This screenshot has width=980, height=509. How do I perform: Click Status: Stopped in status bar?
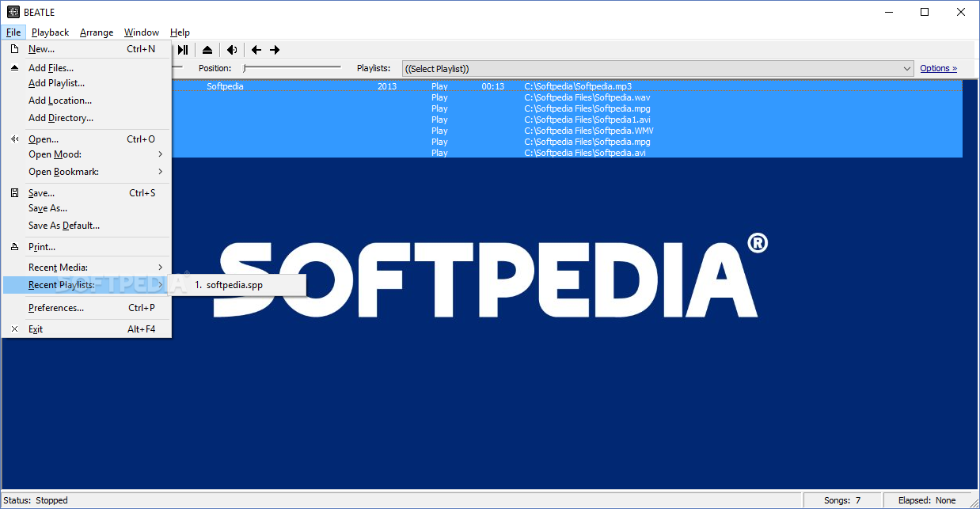(36, 500)
